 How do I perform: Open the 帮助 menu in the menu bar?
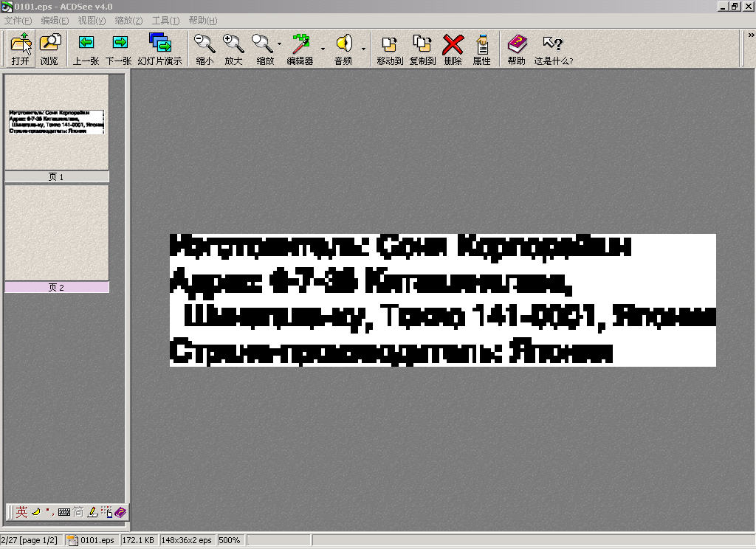tap(203, 20)
